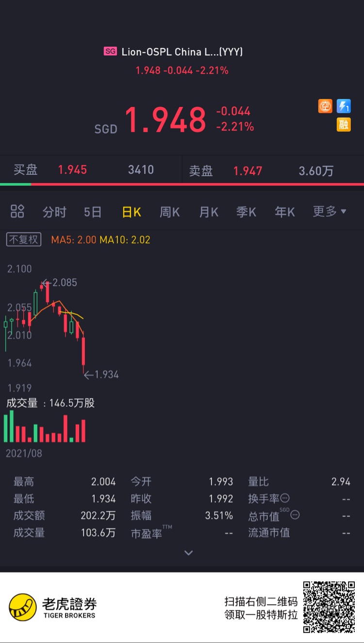Open the chart layout grid icon

click(17, 212)
